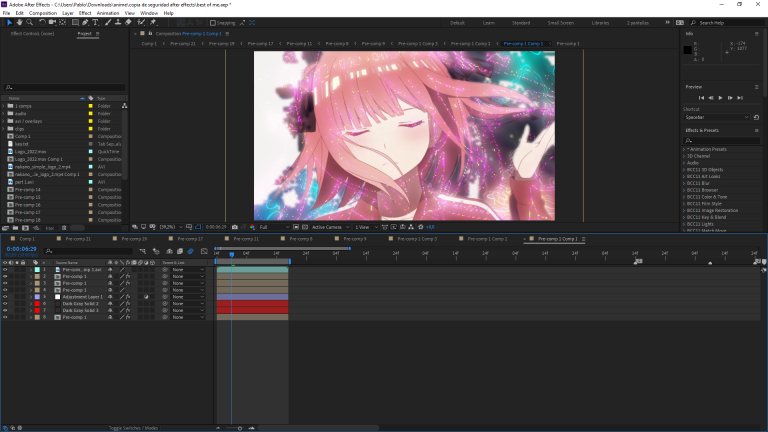Select the Brush tool

point(108,23)
